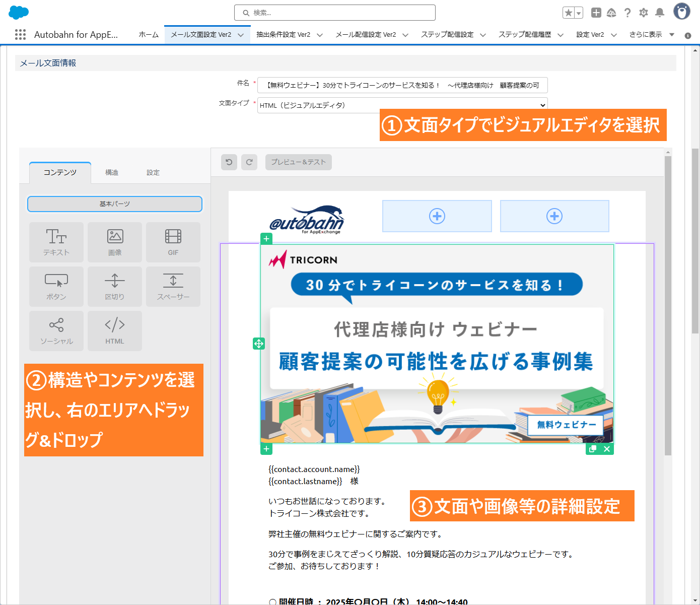Open the 抽出条件設定 Ver2 tab

283,35
